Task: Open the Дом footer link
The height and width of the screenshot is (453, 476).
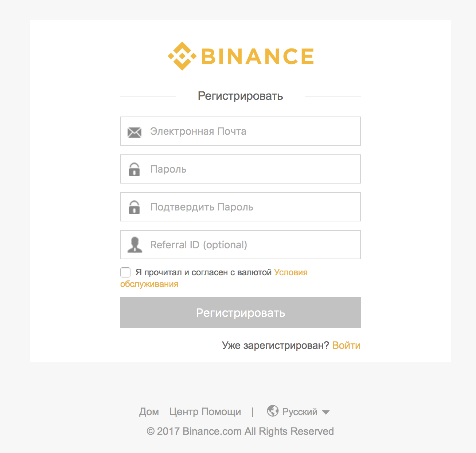Action: (x=149, y=412)
